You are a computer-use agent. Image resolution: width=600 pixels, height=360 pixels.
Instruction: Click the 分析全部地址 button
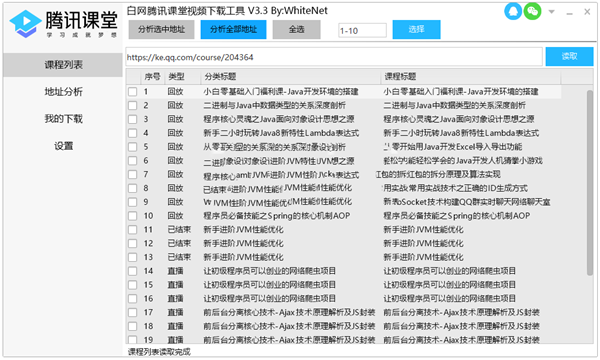coord(233,29)
